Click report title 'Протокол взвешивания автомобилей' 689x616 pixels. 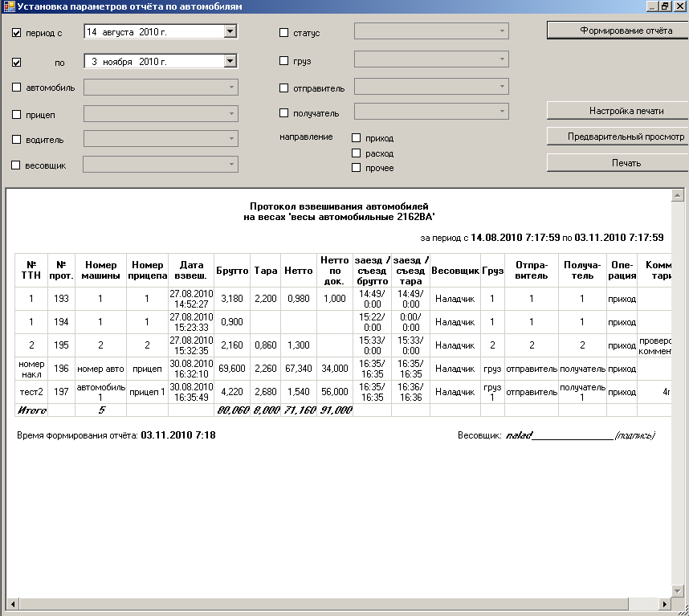click(x=339, y=206)
